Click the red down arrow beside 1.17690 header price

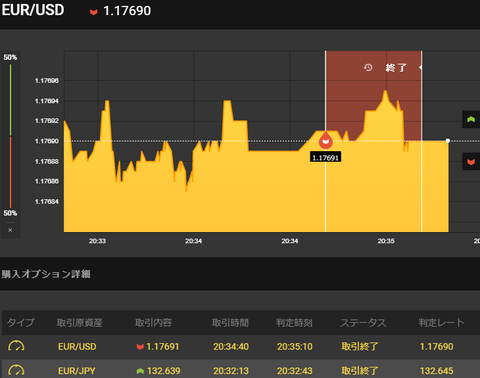point(94,12)
